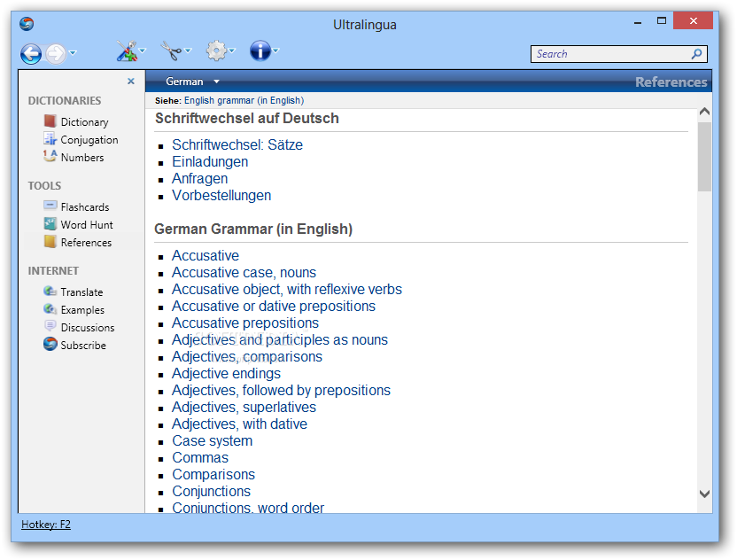Image resolution: width=737 pixels, height=560 pixels.
Task: Open the Vorbestellungen link
Action: [221, 195]
